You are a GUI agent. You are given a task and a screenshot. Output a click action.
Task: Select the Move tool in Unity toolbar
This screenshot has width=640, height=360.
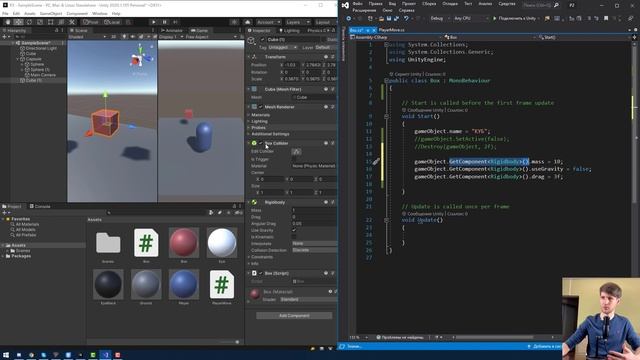tap(18, 22)
